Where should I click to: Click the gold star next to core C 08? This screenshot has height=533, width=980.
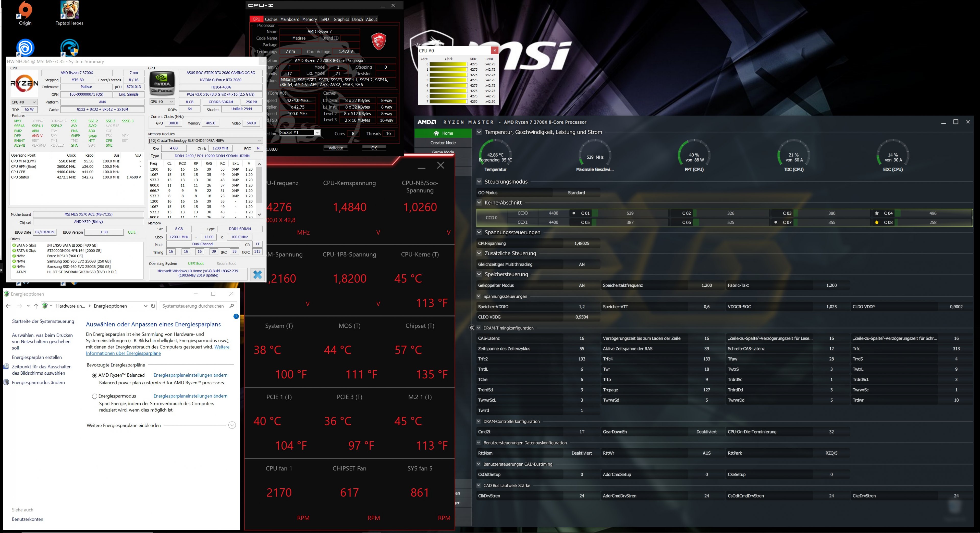pyautogui.click(x=877, y=222)
